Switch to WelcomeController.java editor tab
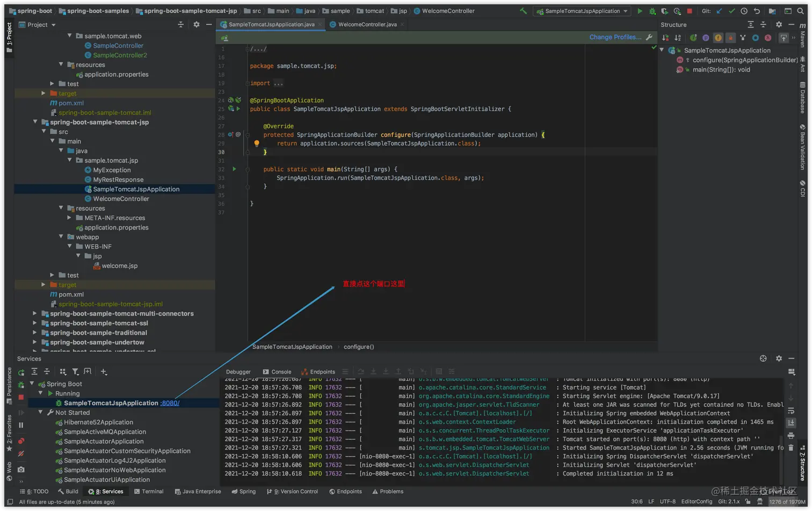 pyautogui.click(x=367, y=24)
